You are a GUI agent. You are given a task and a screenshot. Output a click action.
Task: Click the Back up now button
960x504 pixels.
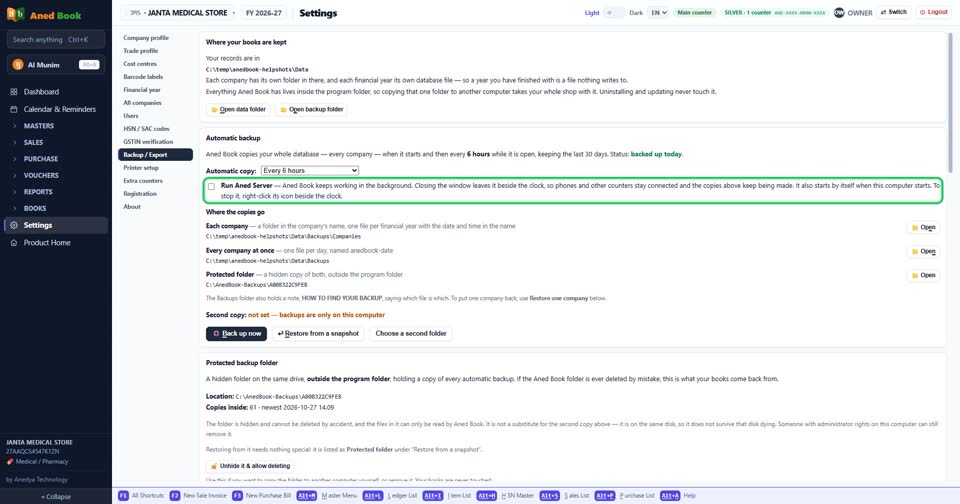236,334
